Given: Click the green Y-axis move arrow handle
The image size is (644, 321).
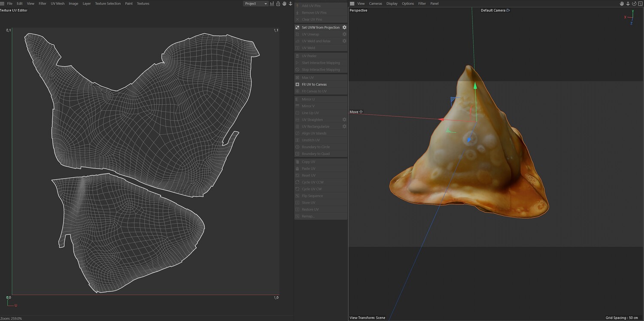Looking at the screenshot, I should (475, 85).
